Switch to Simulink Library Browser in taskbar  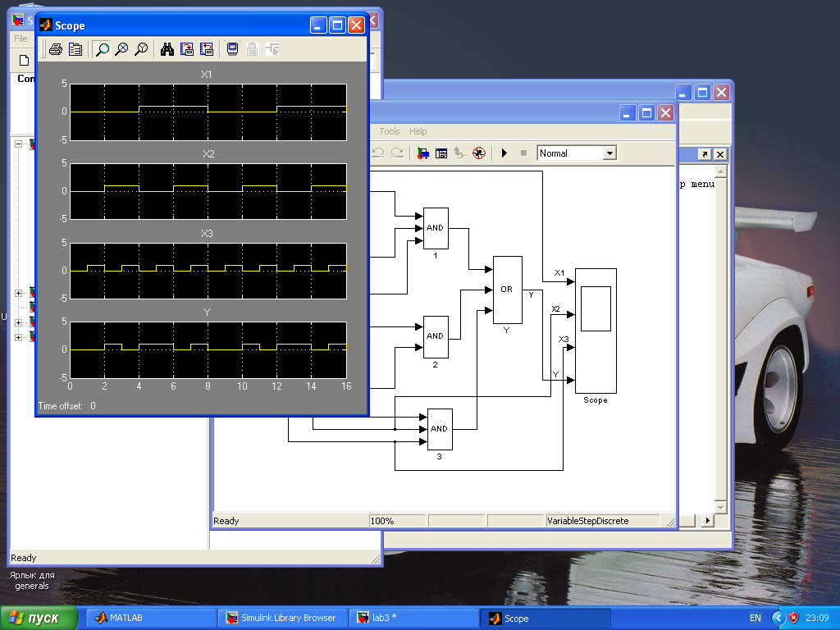[x=283, y=618]
